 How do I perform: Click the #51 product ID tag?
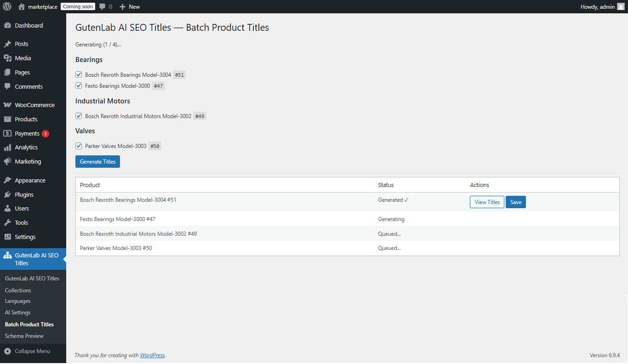click(x=179, y=75)
